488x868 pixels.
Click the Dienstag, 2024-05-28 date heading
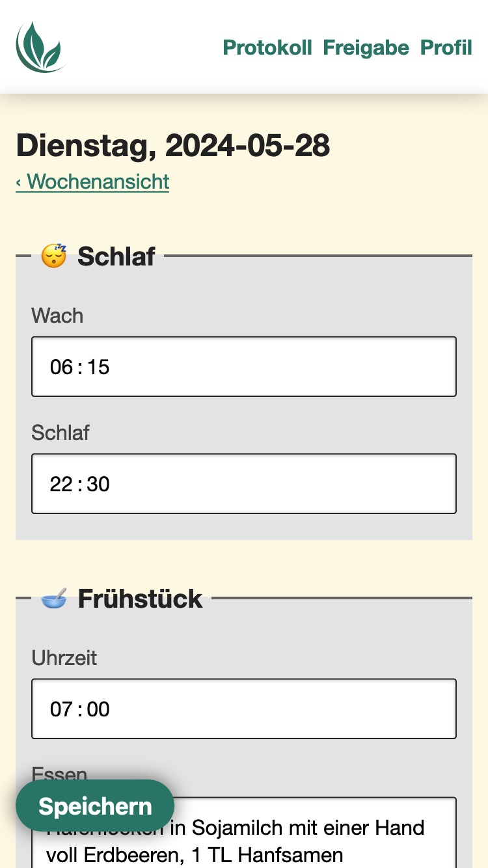[173, 145]
